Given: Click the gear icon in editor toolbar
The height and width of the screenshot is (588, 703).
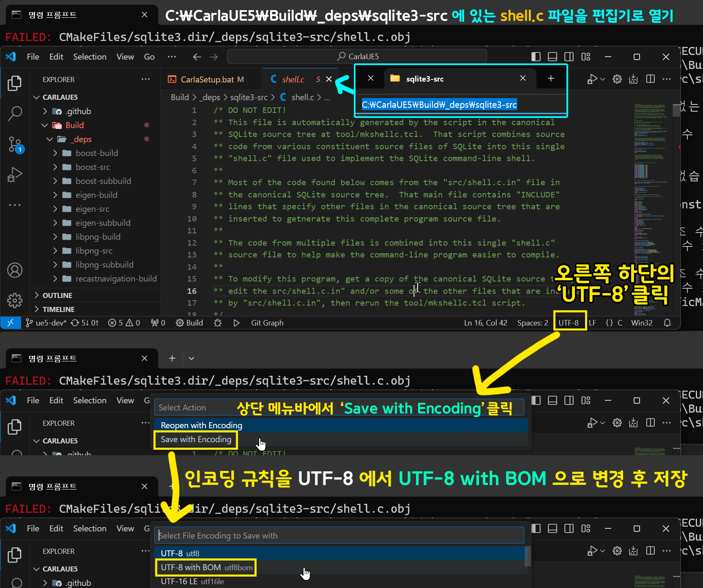Looking at the screenshot, I should point(617,79).
